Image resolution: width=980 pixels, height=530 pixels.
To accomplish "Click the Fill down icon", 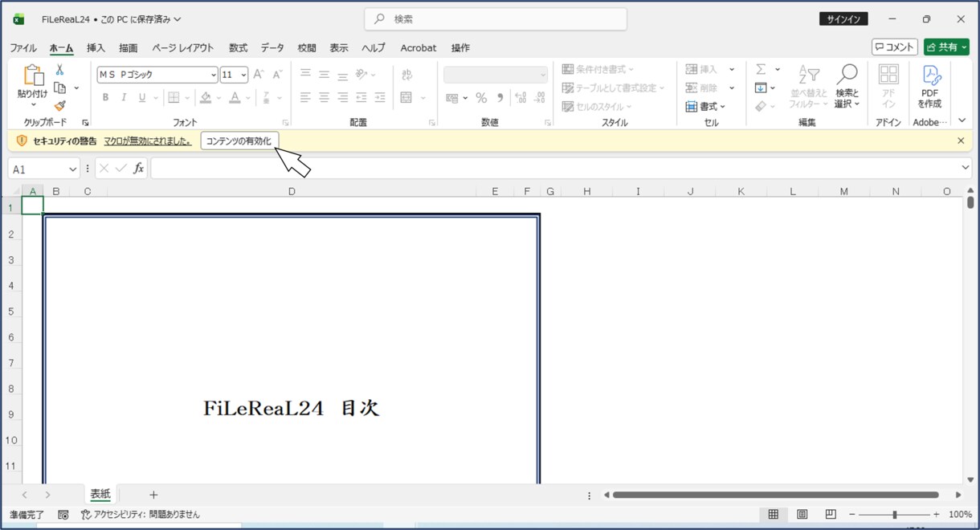I will (761, 88).
